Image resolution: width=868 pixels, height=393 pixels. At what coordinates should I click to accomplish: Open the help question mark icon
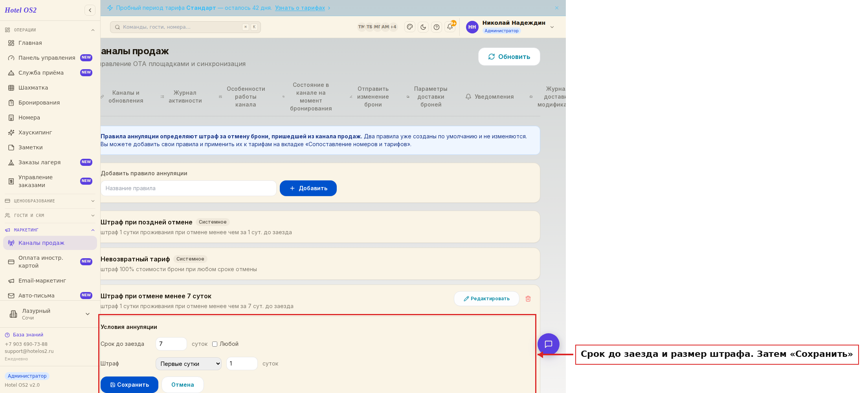pyautogui.click(x=437, y=27)
